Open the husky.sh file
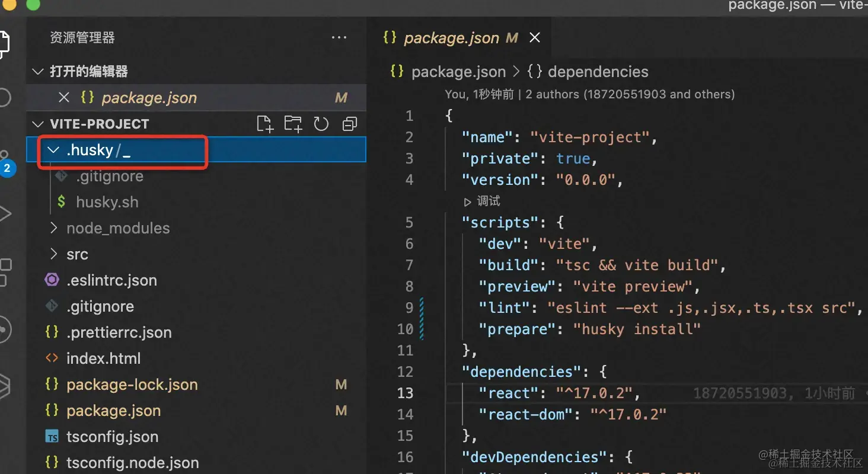The width and height of the screenshot is (868, 474). (x=107, y=202)
